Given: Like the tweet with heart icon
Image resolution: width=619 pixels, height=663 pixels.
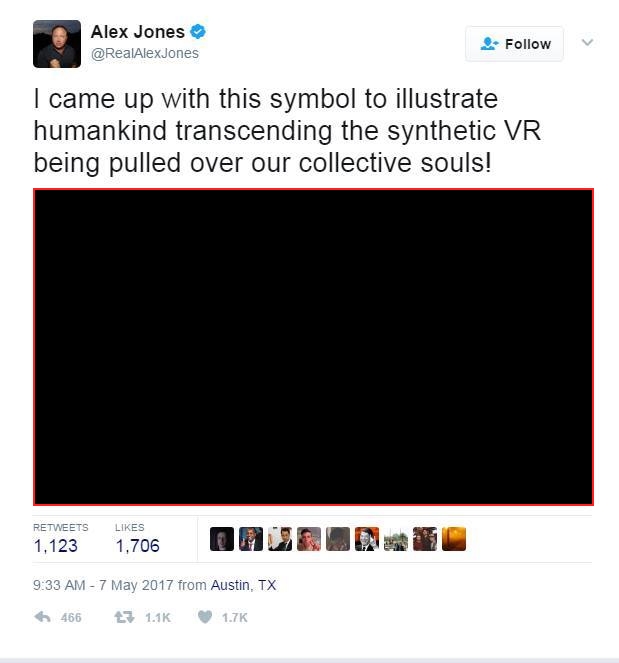Looking at the screenshot, I should [205, 617].
